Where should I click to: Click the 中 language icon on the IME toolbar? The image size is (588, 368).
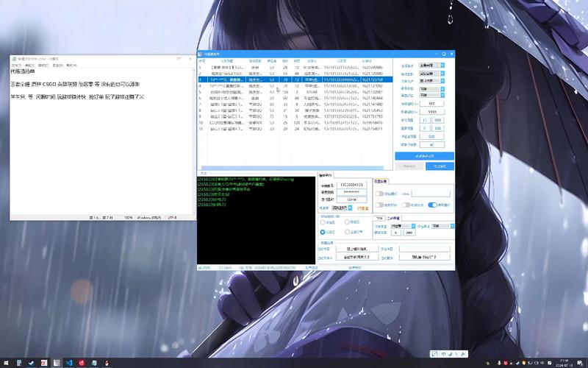443,354
